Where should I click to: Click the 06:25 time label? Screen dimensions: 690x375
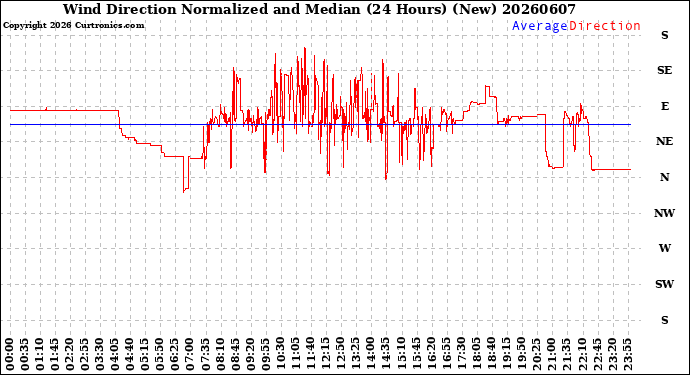coord(175,354)
